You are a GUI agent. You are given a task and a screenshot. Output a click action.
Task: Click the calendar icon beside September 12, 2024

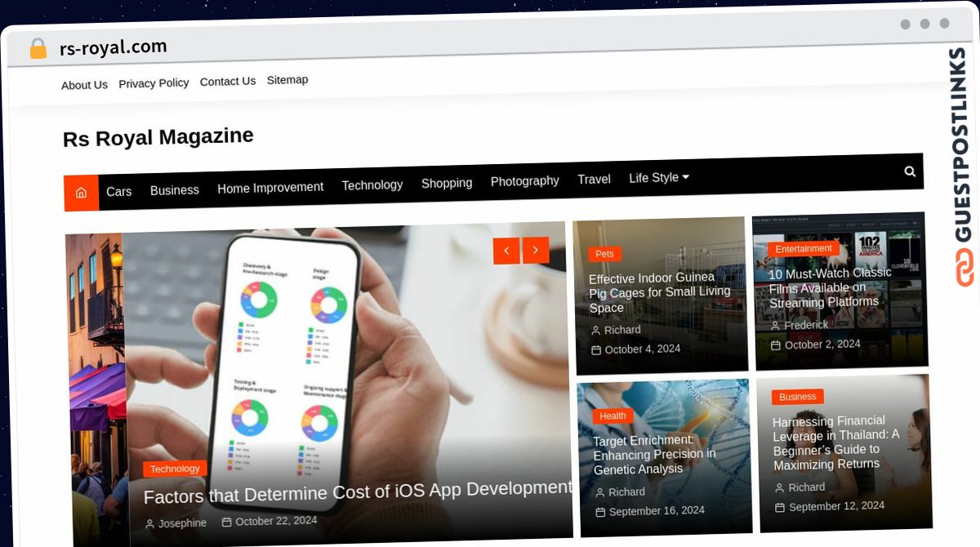[x=780, y=508]
